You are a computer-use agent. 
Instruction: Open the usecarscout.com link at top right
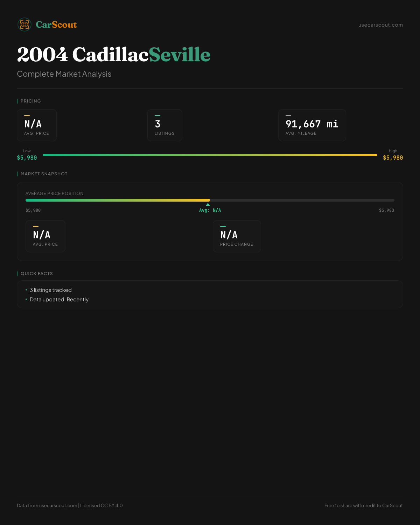click(380, 25)
